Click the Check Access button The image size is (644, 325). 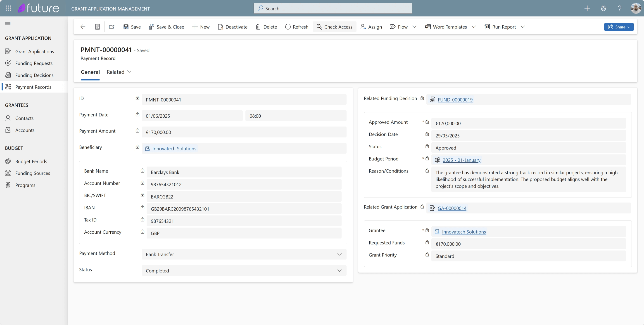click(335, 27)
